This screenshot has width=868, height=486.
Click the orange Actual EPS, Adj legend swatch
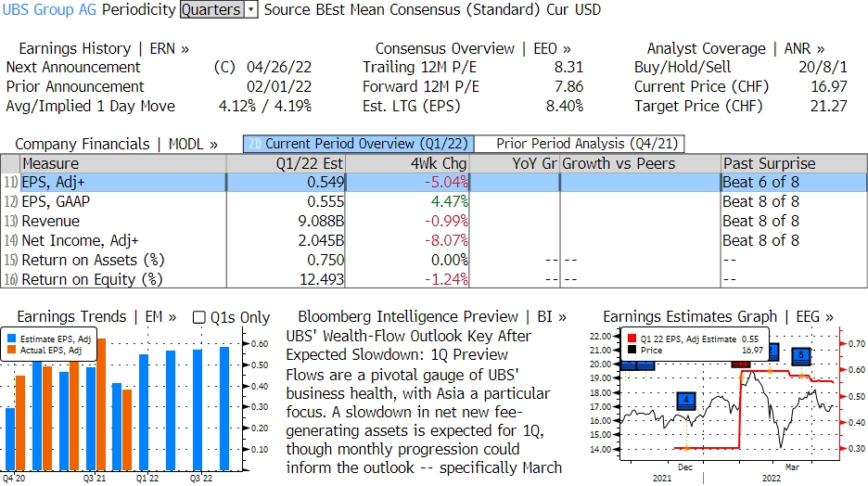(x=12, y=350)
